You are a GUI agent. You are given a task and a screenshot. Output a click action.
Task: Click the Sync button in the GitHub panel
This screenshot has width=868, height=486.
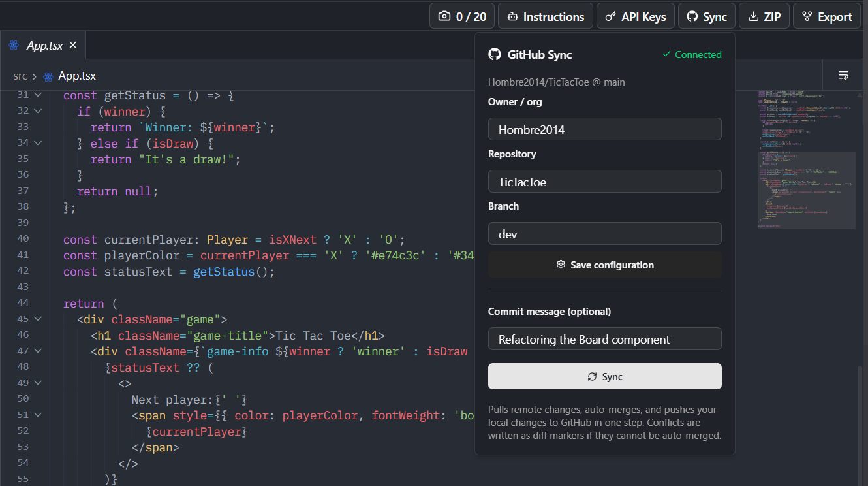tap(605, 376)
